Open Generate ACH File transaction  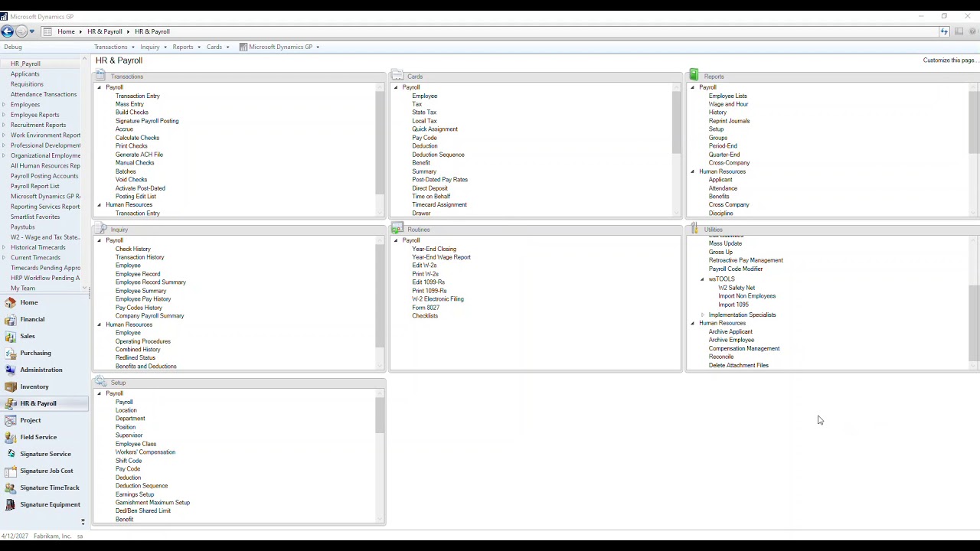point(139,155)
